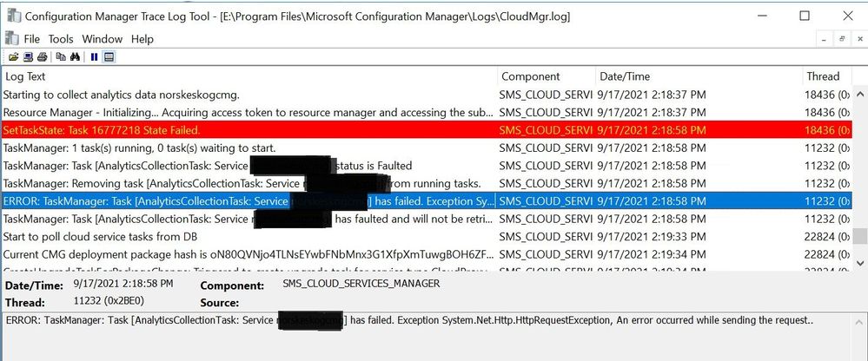Screen dimensions: 868x361
Task: Open the File menu
Action: 31,39
